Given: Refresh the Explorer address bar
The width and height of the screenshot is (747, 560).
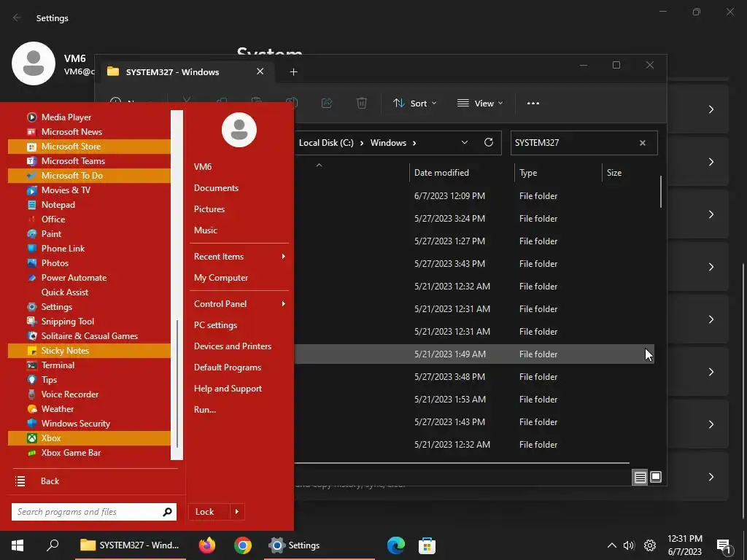Looking at the screenshot, I should (x=488, y=142).
